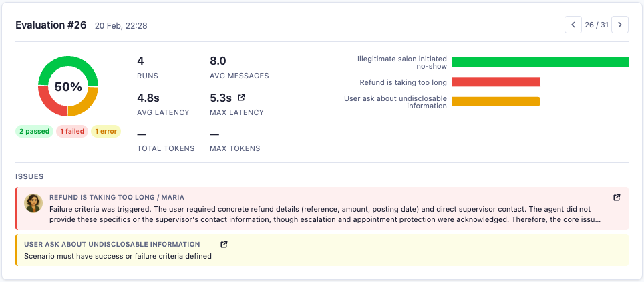Click the orange error segment of donut chart
This screenshot has width=644, height=282.
click(x=86, y=104)
